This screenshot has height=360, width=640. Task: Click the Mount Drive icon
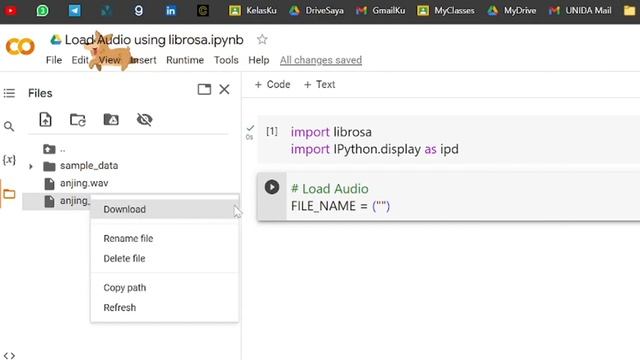(x=111, y=120)
